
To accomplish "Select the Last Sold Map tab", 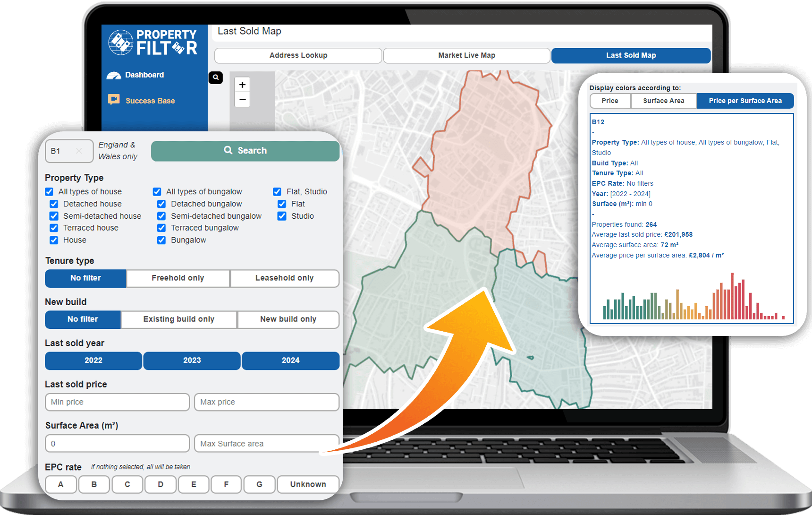I will 631,55.
